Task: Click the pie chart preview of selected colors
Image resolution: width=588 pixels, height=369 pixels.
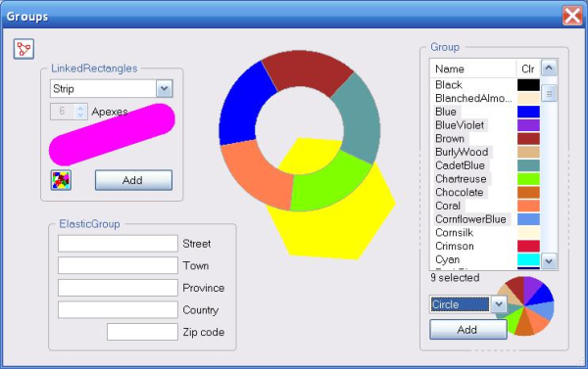Action: pyautogui.click(x=525, y=305)
